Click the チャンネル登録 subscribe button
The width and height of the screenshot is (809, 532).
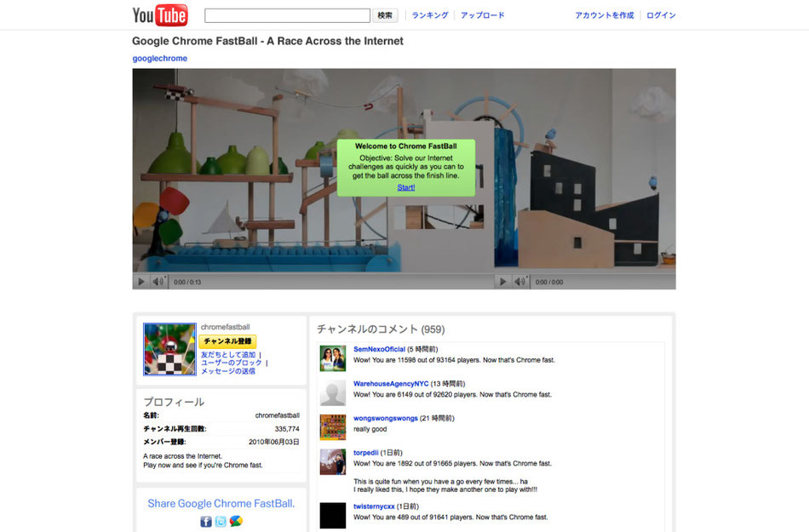(227, 341)
